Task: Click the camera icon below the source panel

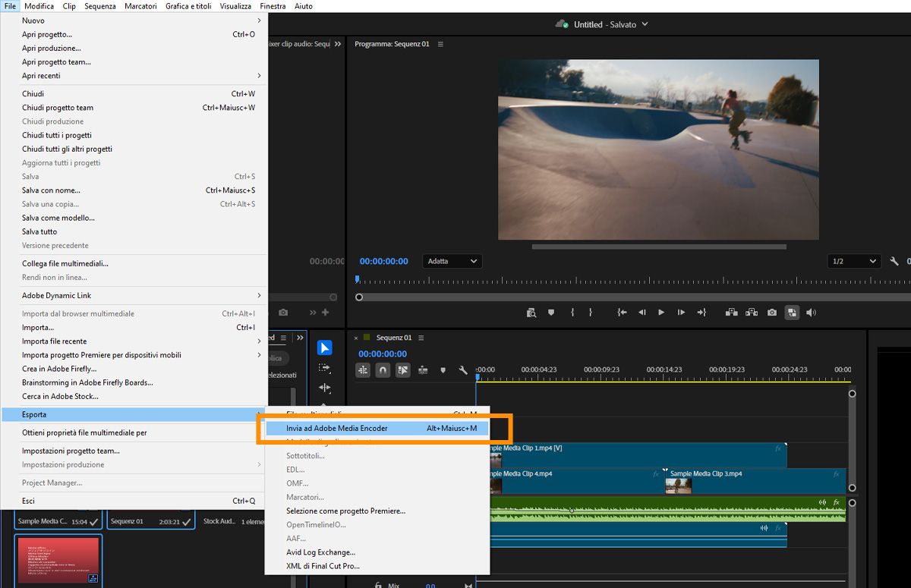Action: pyautogui.click(x=283, y=313)
